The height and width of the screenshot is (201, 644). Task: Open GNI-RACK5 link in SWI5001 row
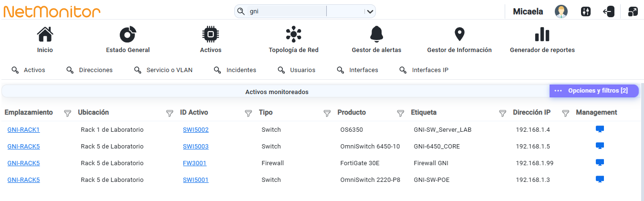[x=23, y=180]
